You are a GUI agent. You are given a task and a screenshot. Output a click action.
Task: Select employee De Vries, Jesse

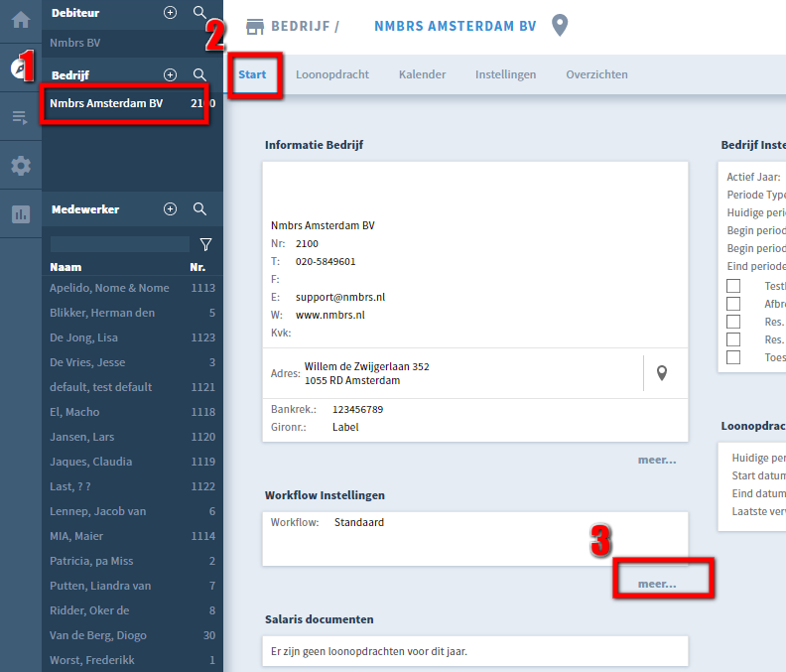tap(132, 362)
